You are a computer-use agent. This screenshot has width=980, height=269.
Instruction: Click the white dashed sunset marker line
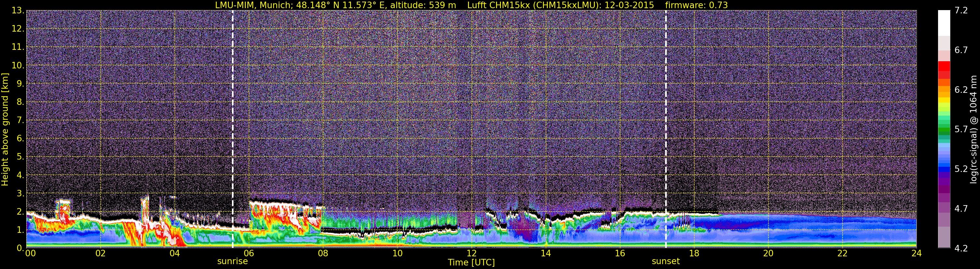click(666, 129)
